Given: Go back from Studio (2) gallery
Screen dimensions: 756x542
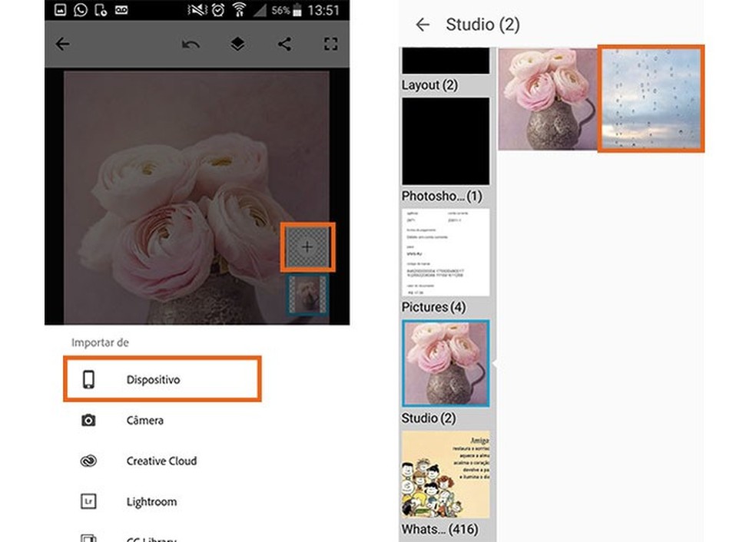Looking at the screenshot, I should pyautogui.click(x=423, y=25).
